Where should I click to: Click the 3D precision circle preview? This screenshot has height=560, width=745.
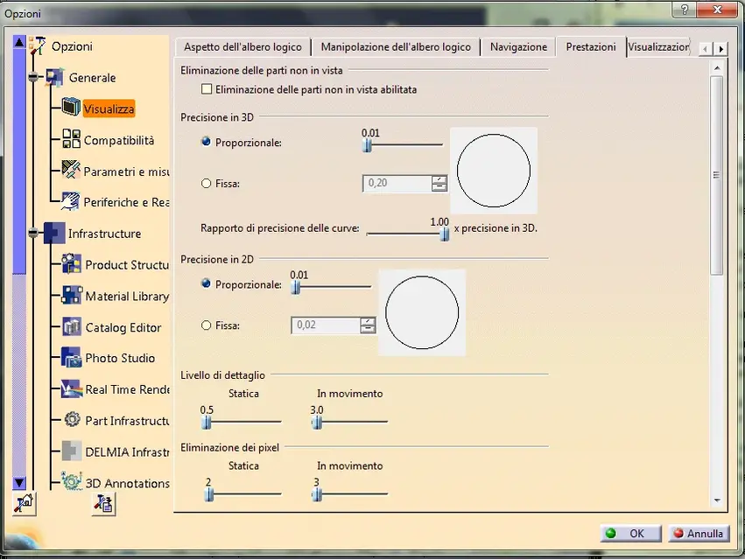coord(494,171)
